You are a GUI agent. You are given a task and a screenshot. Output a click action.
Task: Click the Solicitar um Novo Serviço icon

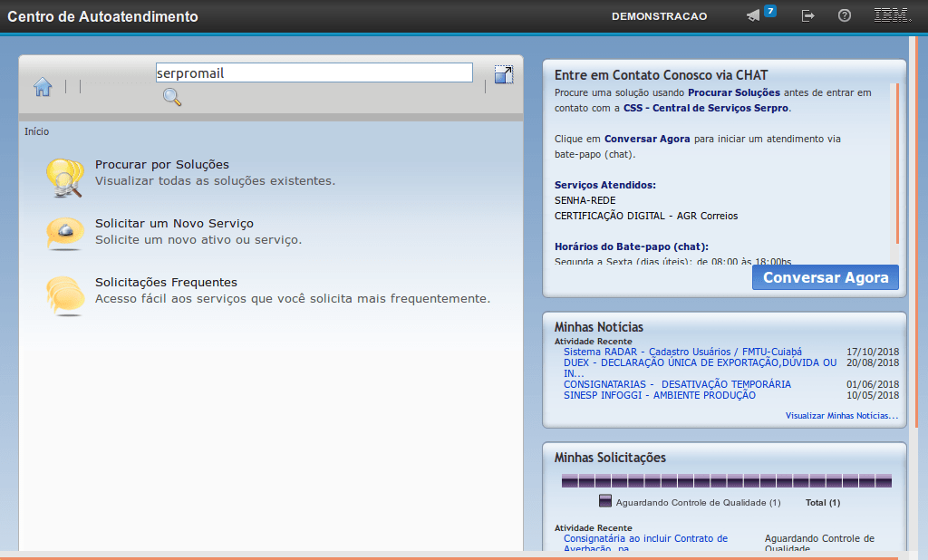(64, 234)
